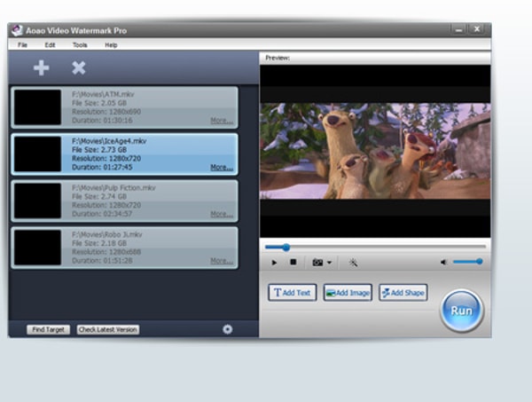This screenshot has height=402, width=532.
Task: Click the video seek bar handle
Action: tap(286, 248)
